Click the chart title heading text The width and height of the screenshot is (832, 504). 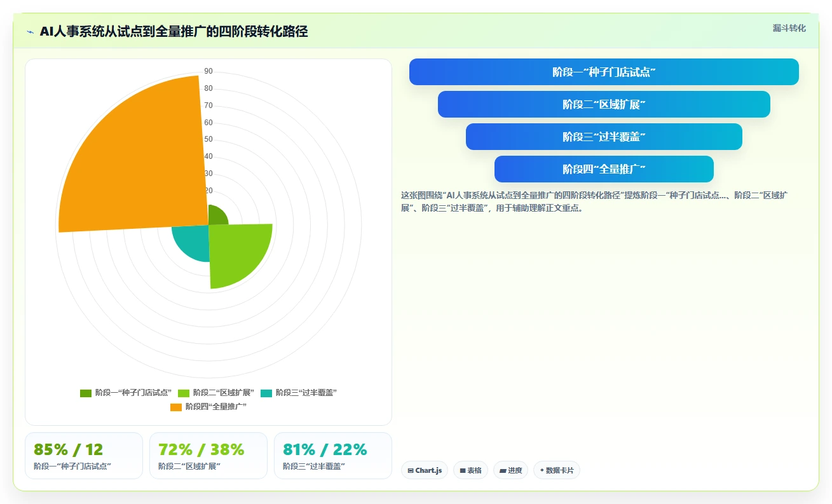pos(174,32)
